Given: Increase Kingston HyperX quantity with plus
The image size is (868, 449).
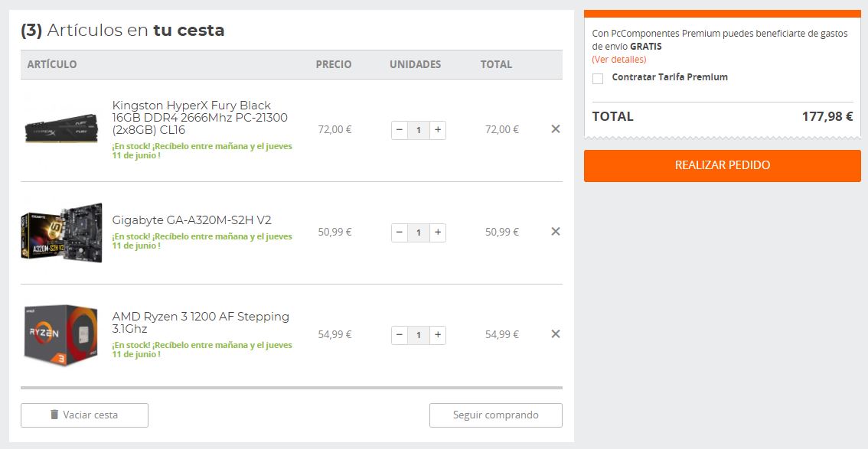Looking at the screenshot, I should (438, 130).
